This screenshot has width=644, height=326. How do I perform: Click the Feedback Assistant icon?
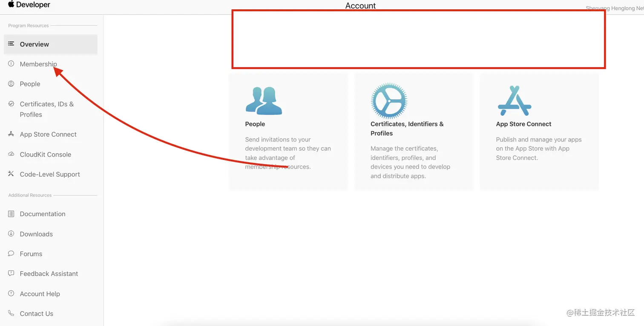(11, 273)
